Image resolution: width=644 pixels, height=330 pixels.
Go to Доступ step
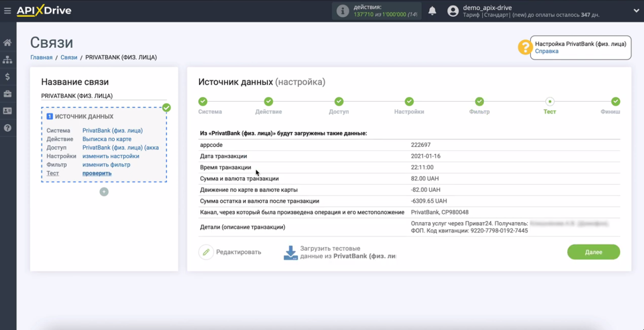(x=339, y=101)
